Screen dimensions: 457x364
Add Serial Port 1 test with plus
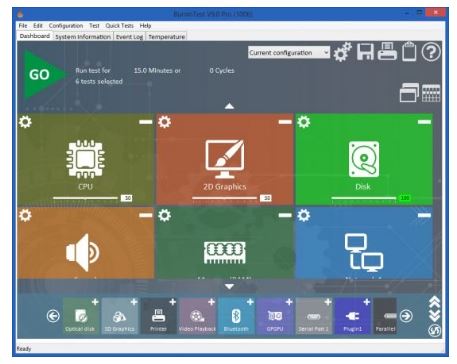click(328, 302)
